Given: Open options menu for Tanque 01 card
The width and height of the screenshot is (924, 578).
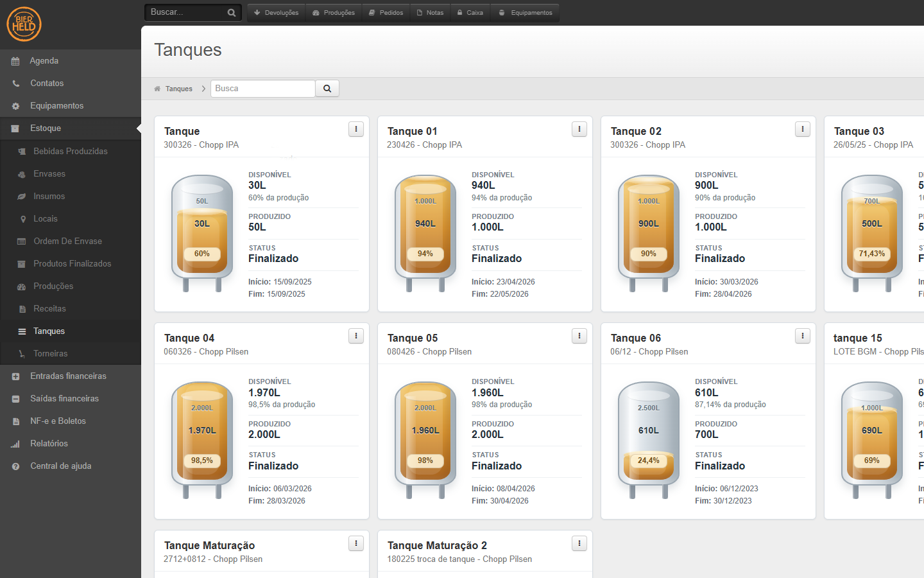Looking at the screenshot, I should (x=579, y=129).
